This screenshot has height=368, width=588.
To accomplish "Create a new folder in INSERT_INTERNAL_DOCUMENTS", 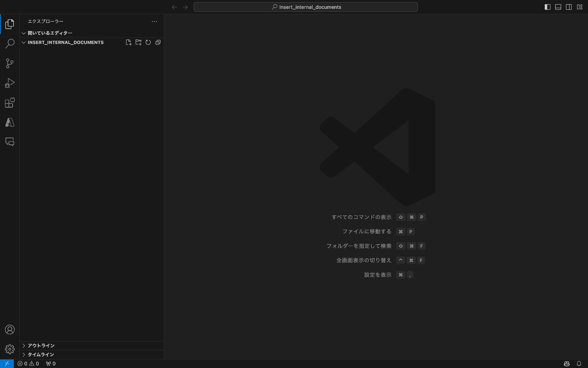I will point(138,42).
